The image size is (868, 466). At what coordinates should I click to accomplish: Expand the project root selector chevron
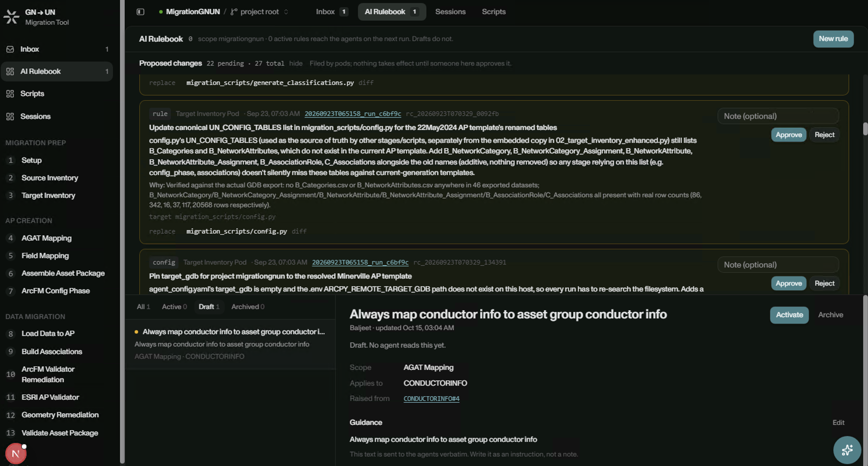point(286,12)
